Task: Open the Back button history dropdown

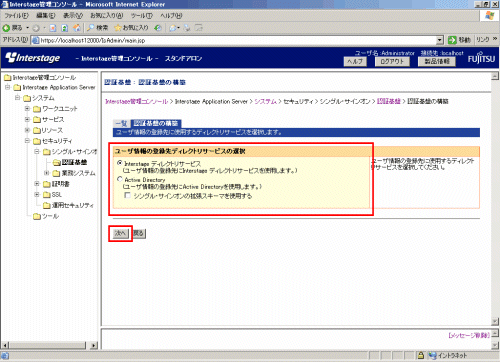Action: [28, 28]
